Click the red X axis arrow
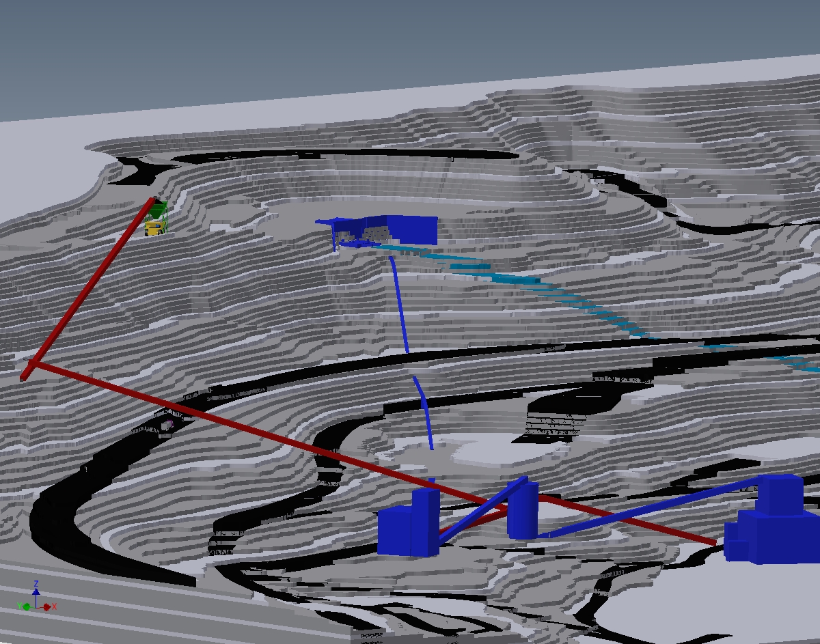 point(49,606)
